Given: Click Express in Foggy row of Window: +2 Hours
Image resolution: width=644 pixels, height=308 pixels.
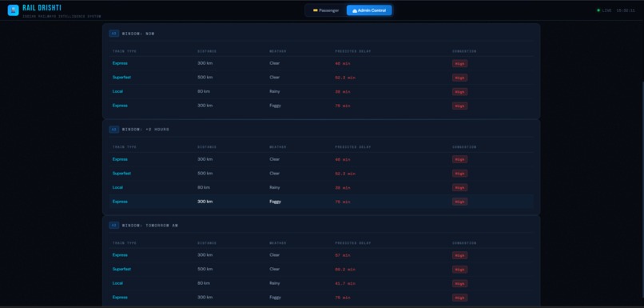Looking at the screenshot, I should click(120, 202).
